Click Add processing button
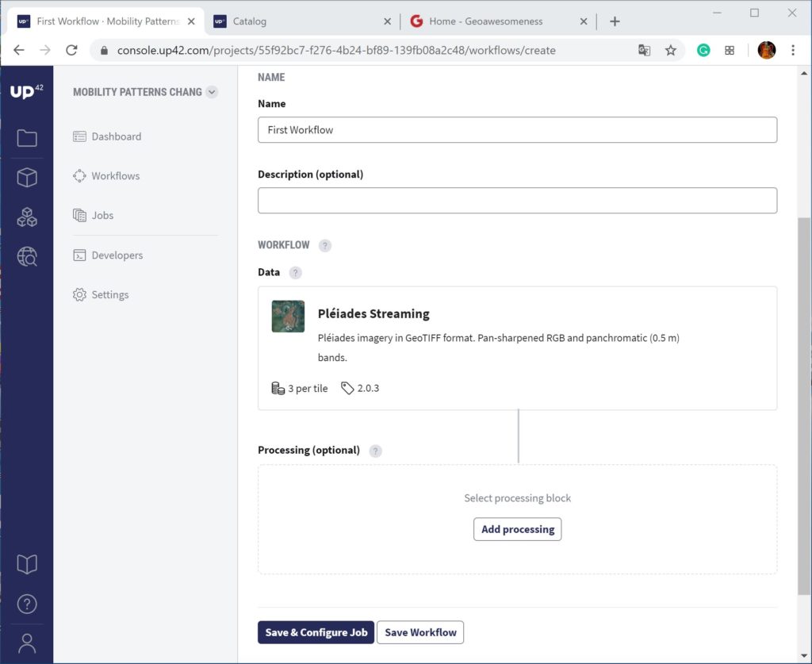Screen dimensions: 812x664 tap(517, 529)
